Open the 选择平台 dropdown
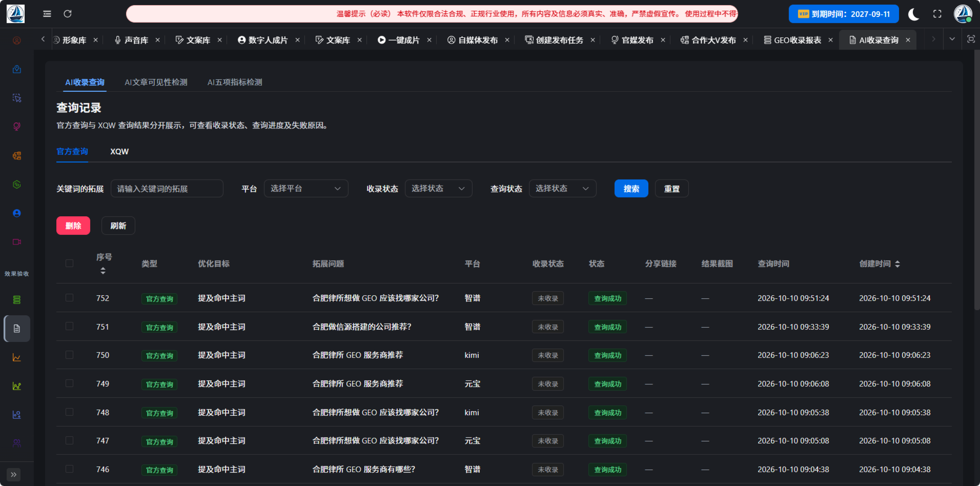980x486 pixels. (306, 189)
